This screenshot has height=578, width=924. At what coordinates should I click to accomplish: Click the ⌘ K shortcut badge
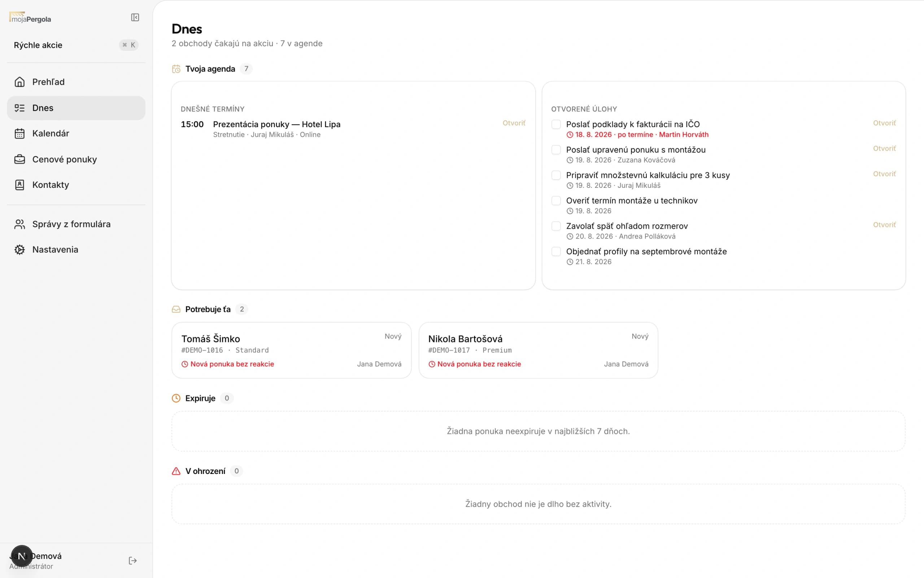click(128, 45)
